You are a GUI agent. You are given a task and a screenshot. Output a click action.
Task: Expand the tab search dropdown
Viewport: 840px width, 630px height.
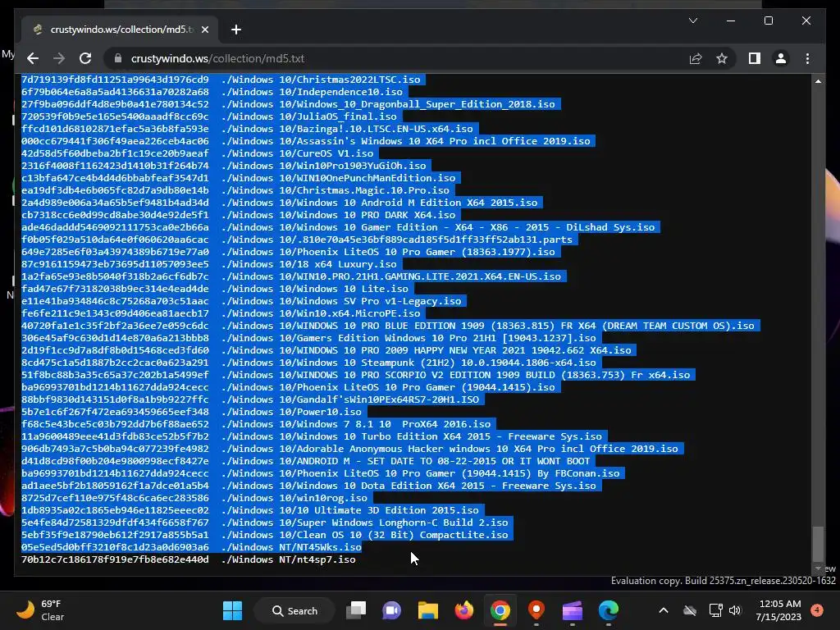tap(692, 21)
